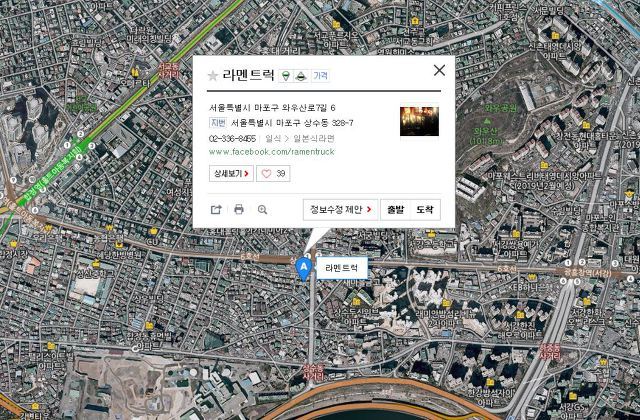640x420 pixels.
Task: Click the 지번 address badge
Action: tap(218, 122)
